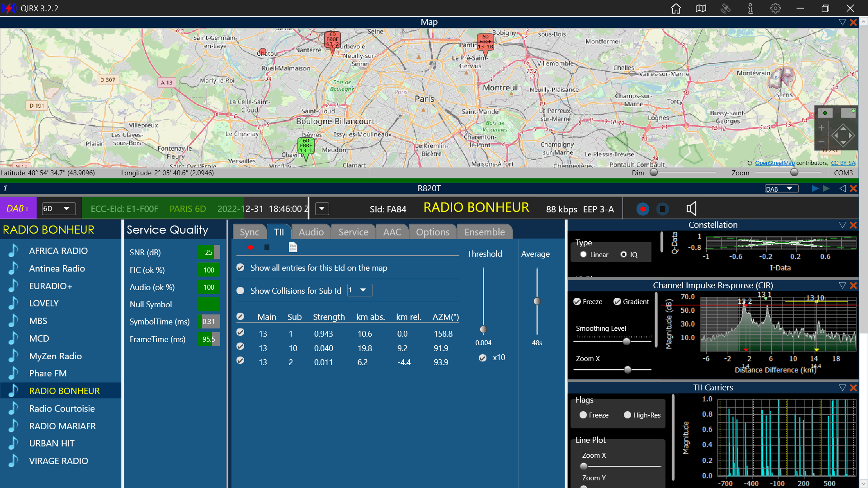Adjust the map Dim slider
868x488 pixels.
coord(654,172)
